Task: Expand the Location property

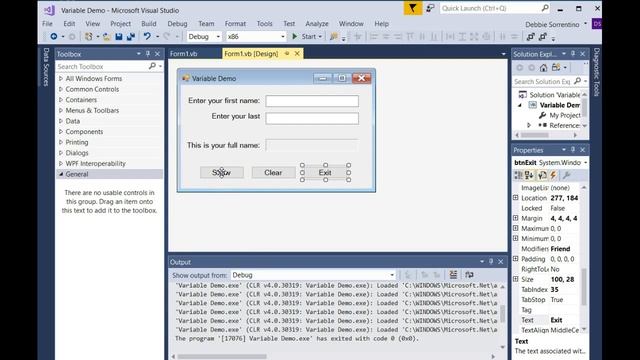Action: coord(516,198)
